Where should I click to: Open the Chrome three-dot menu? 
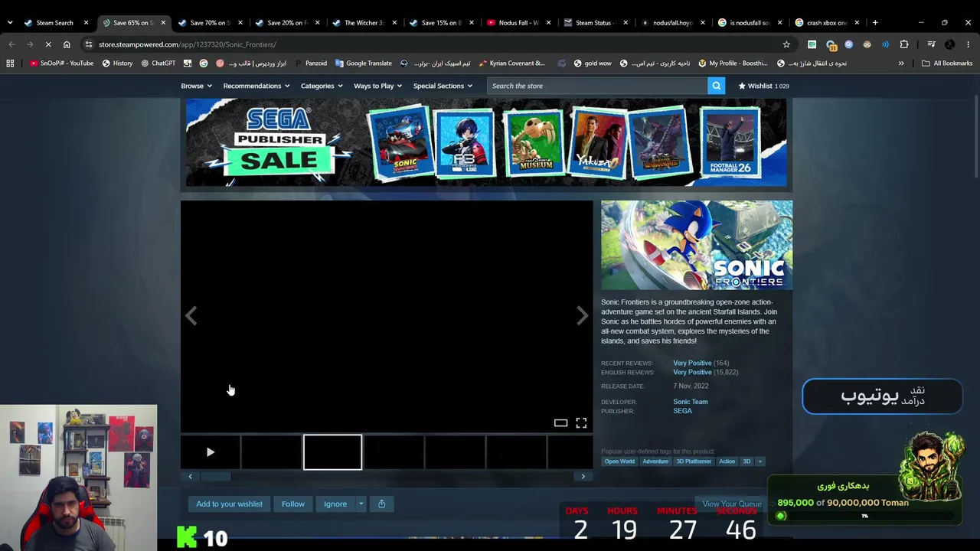tap(969, 44)
